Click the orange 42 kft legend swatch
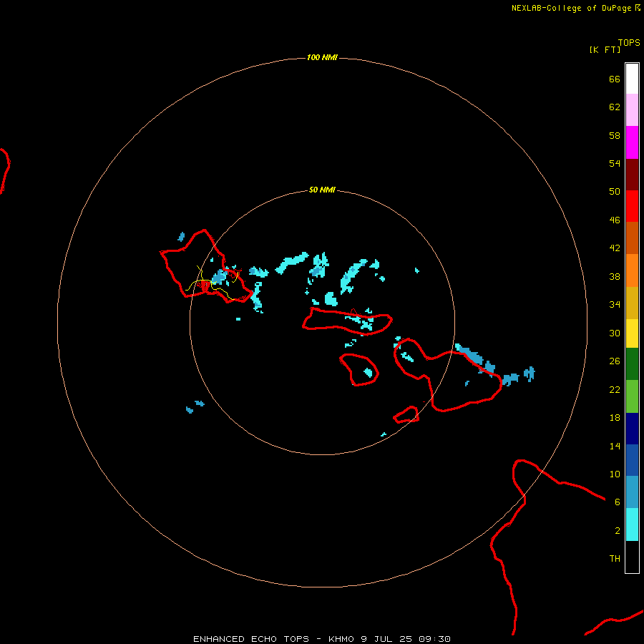Viewport: 644px width, 644px height. pyautogui.click(x=632, y=270)
